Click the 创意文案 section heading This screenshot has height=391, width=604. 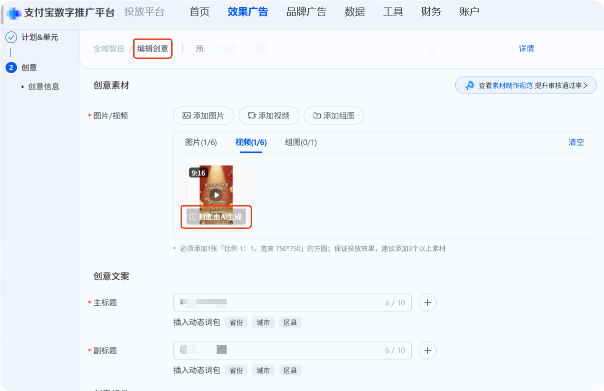(x=111, y=277)
